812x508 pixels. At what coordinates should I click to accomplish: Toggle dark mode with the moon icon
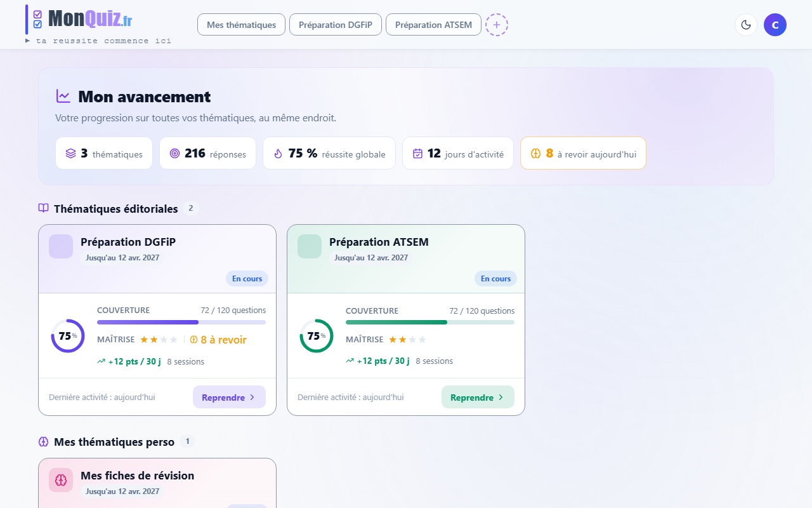pos(746,25)
